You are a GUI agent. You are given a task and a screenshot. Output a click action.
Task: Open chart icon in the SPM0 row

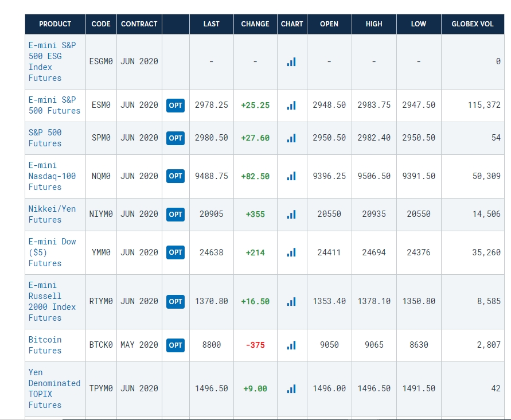(291, 138)
